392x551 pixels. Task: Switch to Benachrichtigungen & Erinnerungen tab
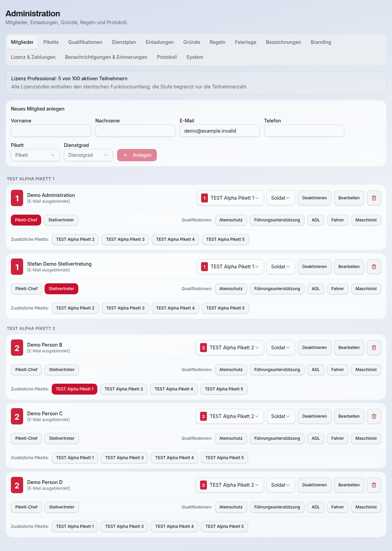106,57
